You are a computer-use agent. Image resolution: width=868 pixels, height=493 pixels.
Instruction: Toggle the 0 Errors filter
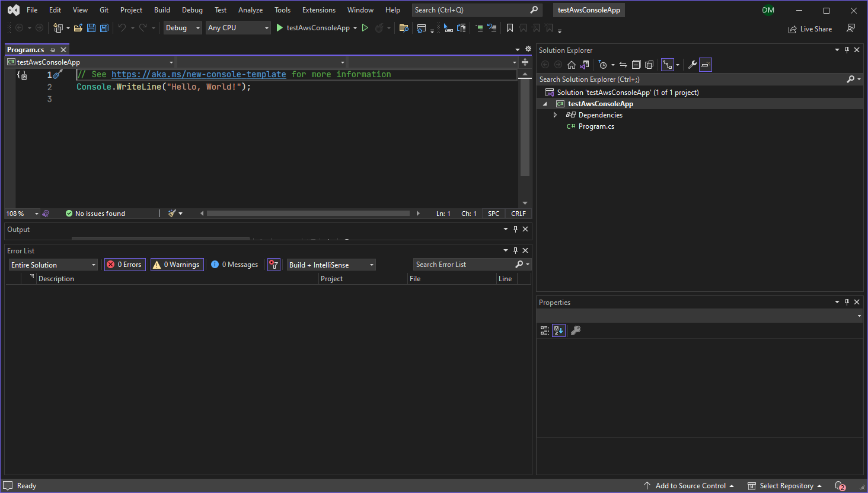pyautogui.click(x=126, y=265)
